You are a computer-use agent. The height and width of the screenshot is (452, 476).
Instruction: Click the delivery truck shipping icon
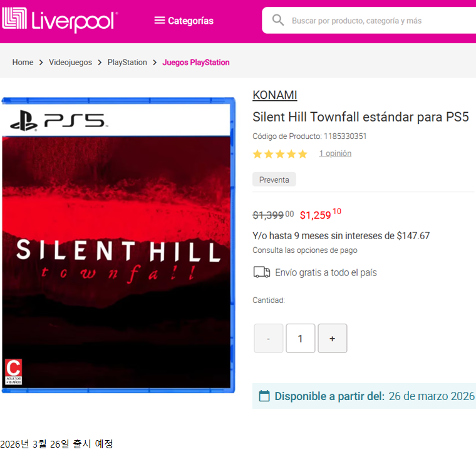261,272
